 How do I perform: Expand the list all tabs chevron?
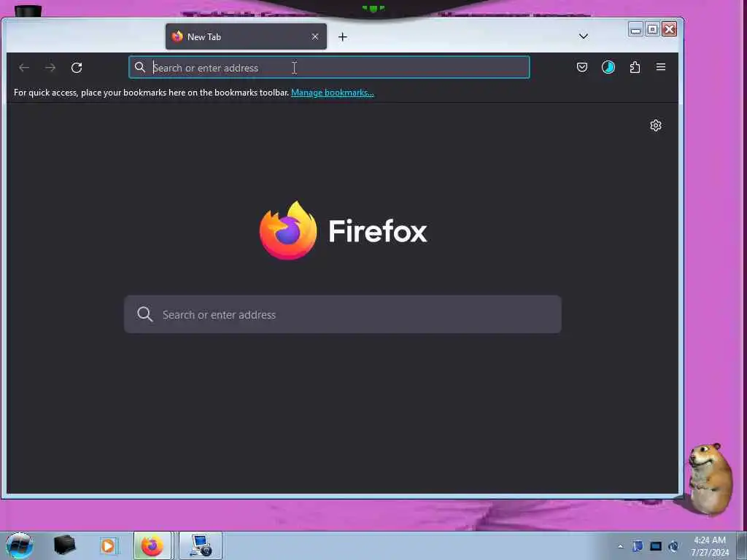pyautogui.click(x=583, y=36)
